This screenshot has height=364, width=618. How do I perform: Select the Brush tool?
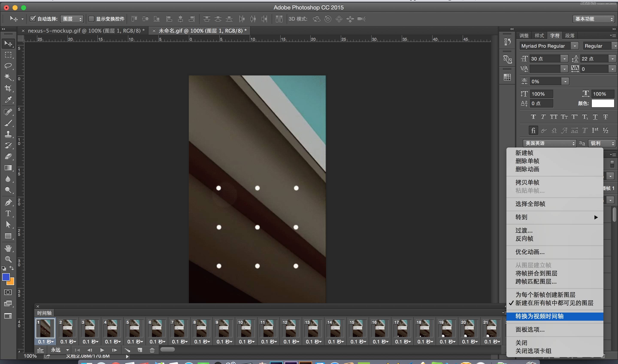point(8,123)
